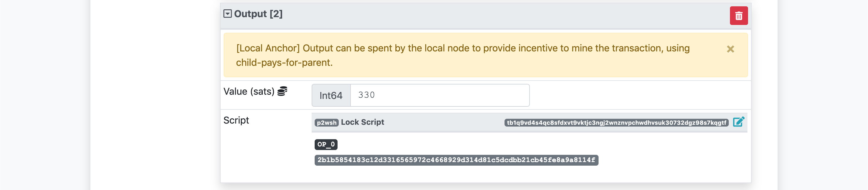Dismiss the Local Anchor alert message

pos(730,49)
